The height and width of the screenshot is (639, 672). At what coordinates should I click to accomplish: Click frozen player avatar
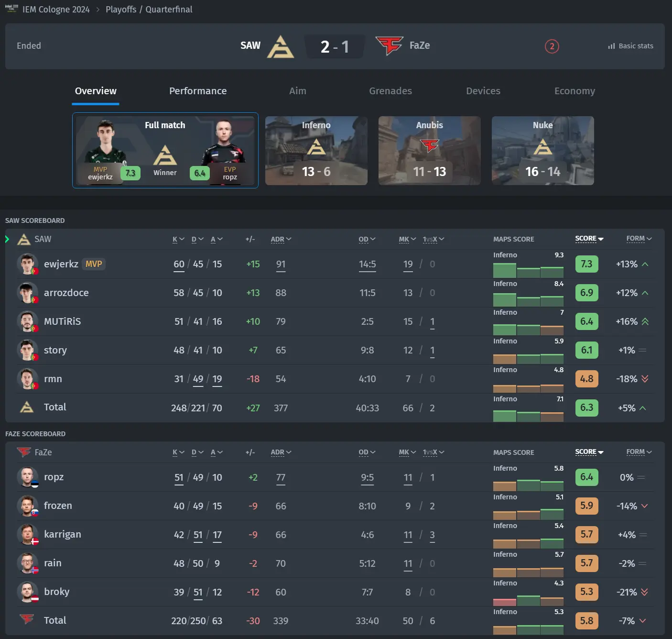(x=27, y=506)
